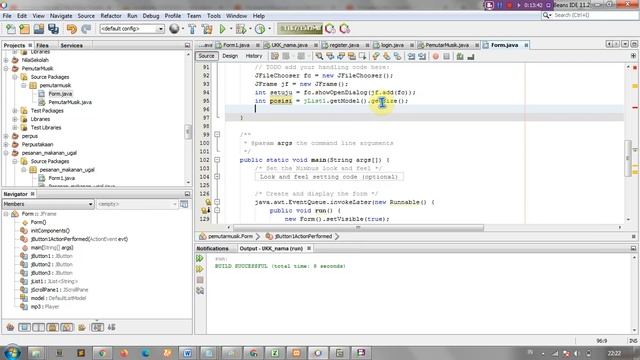The height and width of the screenshot is (360, 640).
Task: Toggle Show Non-Public Members filter in the Navigator footer
Action: point(52,327)
